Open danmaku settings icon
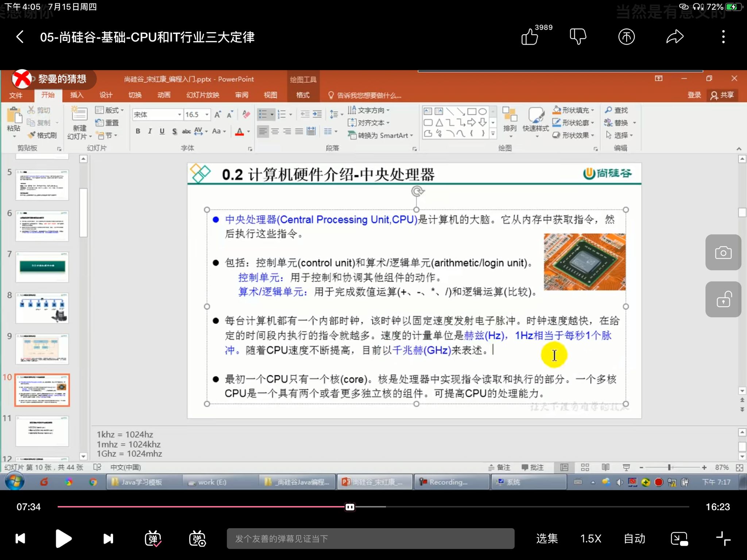This screenshot has height=560, width=747. [197, 538]
